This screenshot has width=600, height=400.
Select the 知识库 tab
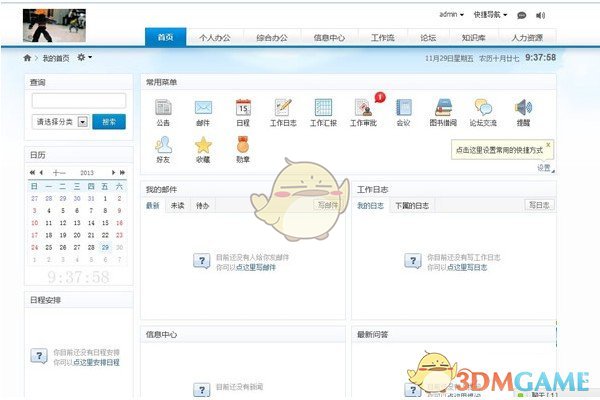(x=474, y=38)
